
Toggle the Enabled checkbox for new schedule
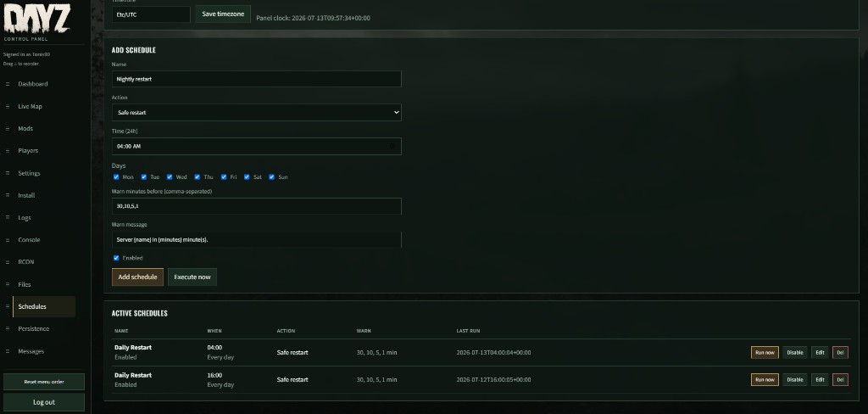(x=116, y=258)
